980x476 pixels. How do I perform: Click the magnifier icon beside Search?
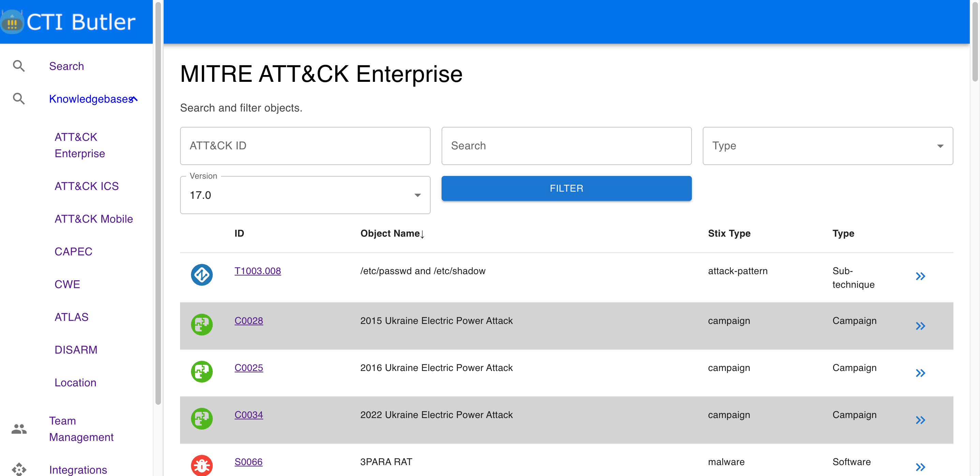(19, 66)
